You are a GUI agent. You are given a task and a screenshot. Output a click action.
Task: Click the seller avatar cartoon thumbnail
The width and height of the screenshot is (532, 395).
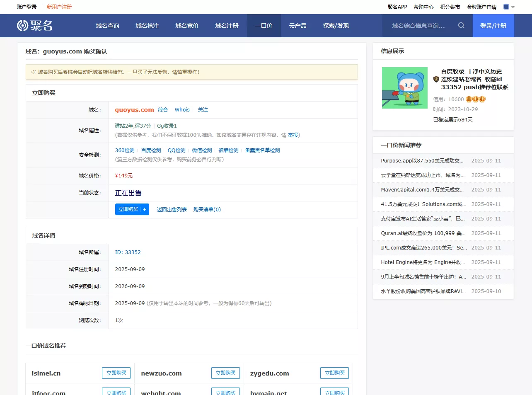coord(404,88)
